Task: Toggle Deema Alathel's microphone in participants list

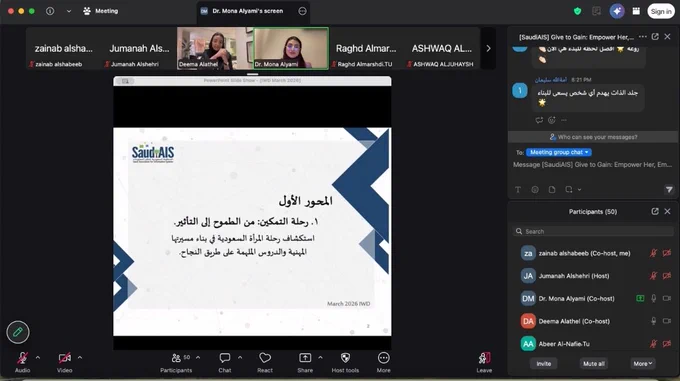Action: click(x=653, y=321)
